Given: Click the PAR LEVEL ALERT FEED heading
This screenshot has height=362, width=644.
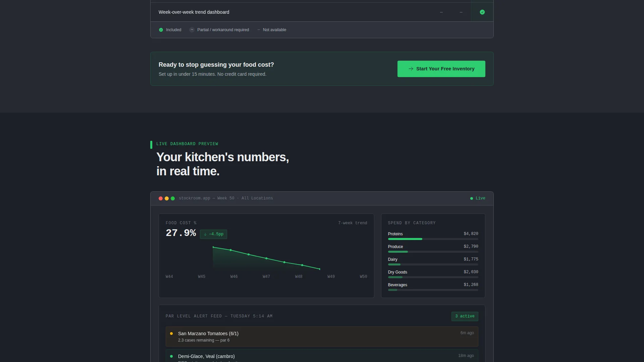Looking at the screenshot, I should click(219, 316).
